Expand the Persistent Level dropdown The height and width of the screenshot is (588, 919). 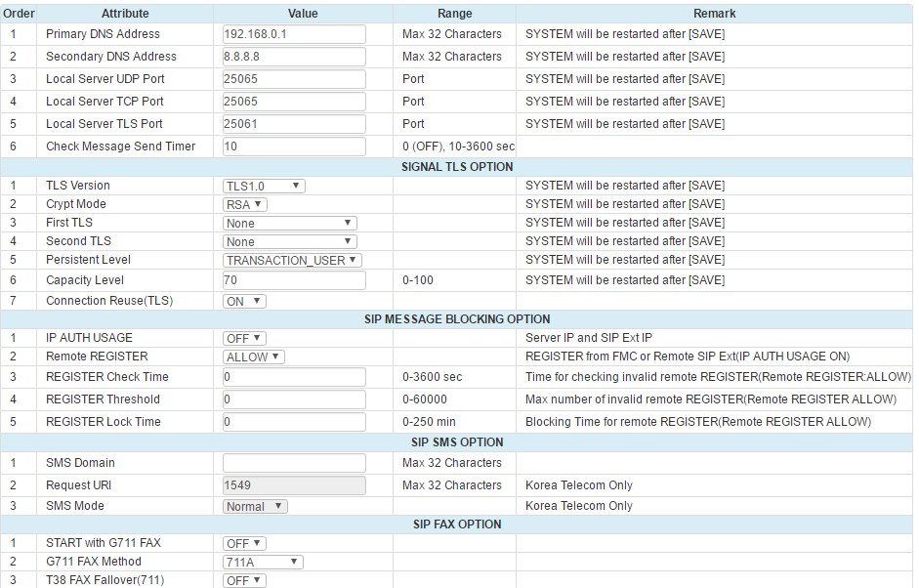click(293, 260)
